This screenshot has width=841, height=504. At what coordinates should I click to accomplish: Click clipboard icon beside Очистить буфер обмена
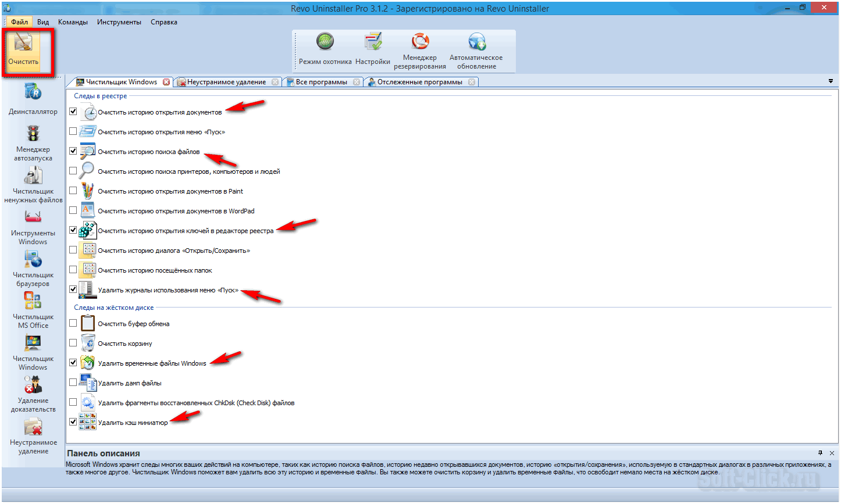tap(88, 323)
